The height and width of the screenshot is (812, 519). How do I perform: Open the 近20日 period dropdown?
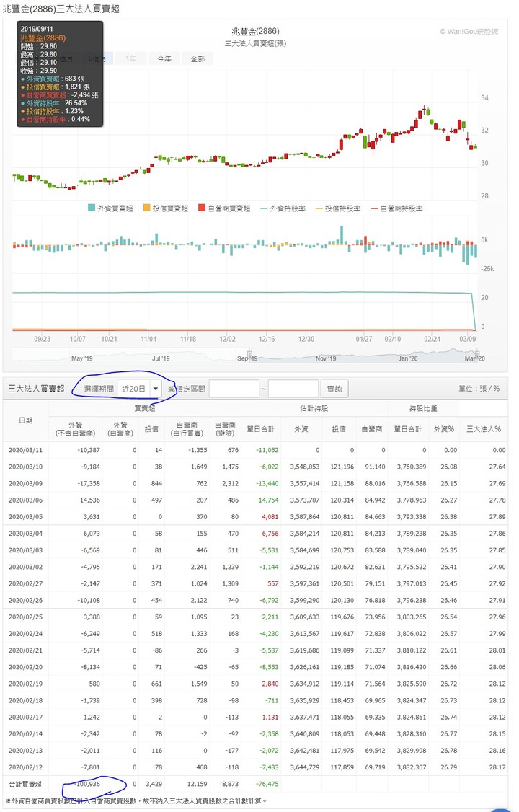(x=140, y=389)
